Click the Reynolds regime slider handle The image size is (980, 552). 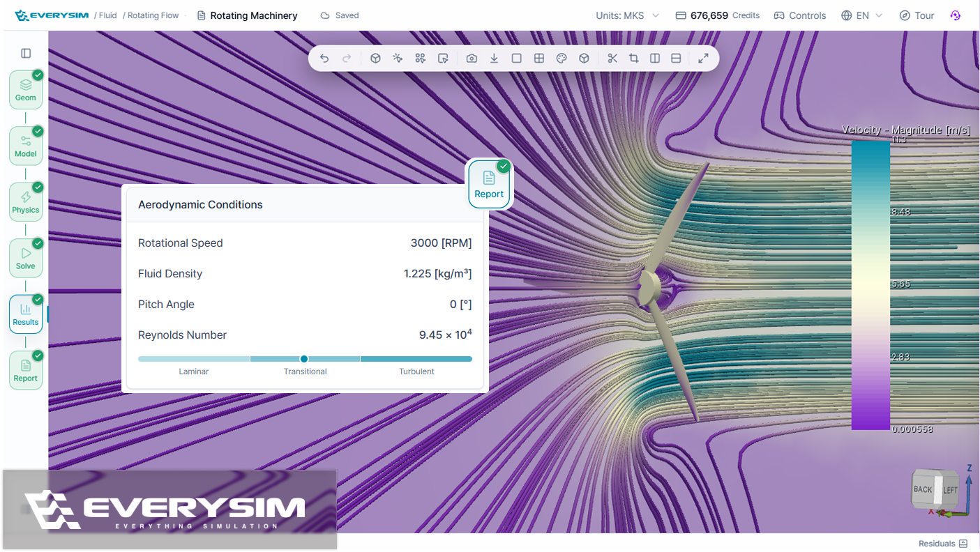[x=304, y=359]
